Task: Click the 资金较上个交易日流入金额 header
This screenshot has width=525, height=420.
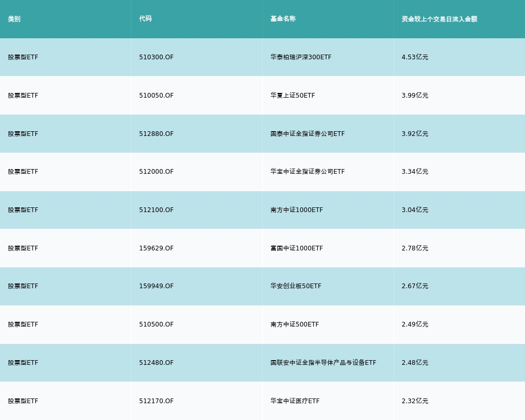Action: [439, 19]
